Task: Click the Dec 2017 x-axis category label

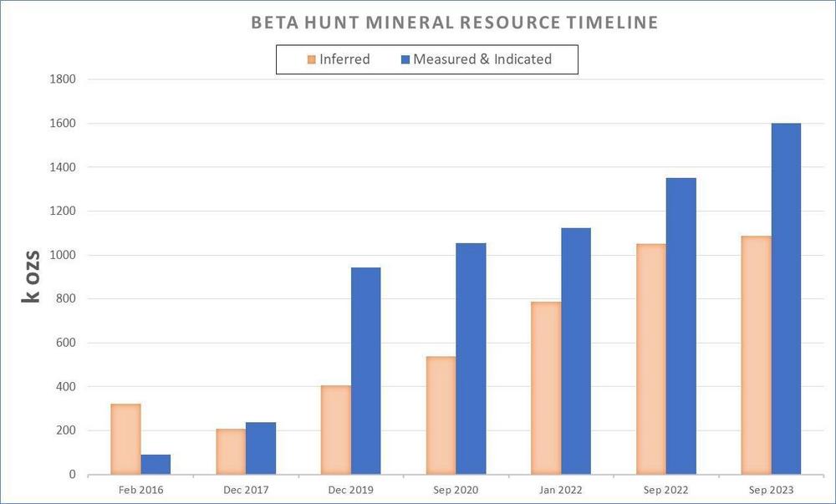Action: 246,490
